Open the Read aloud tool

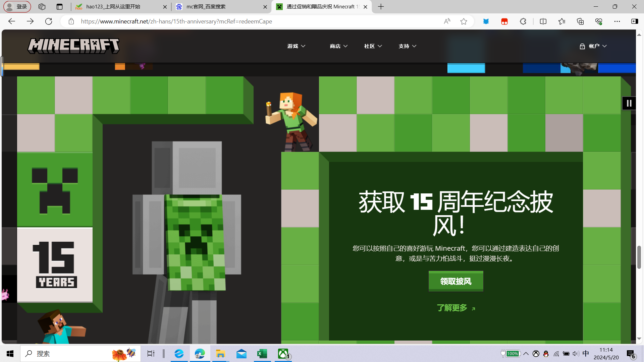coord(447,21)
